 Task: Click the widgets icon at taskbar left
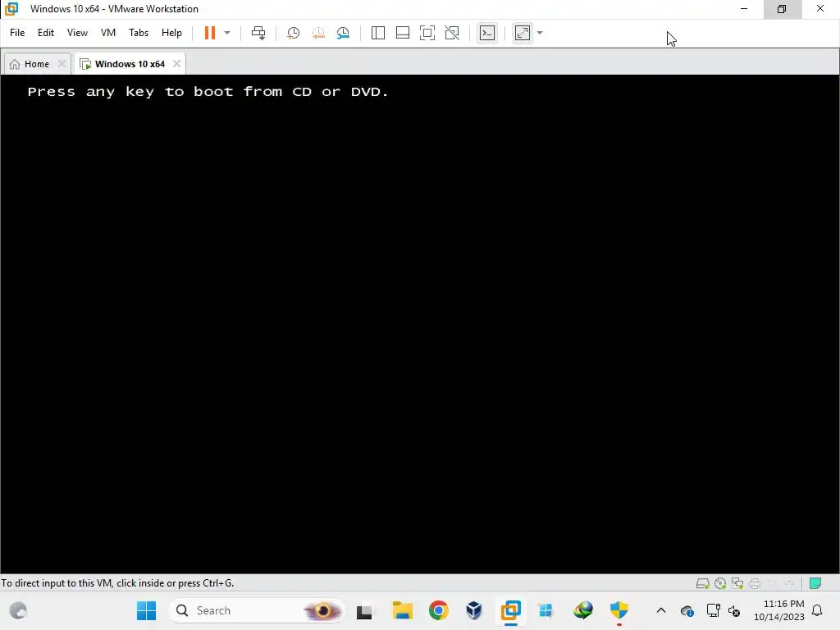click(x=18, y=610)
